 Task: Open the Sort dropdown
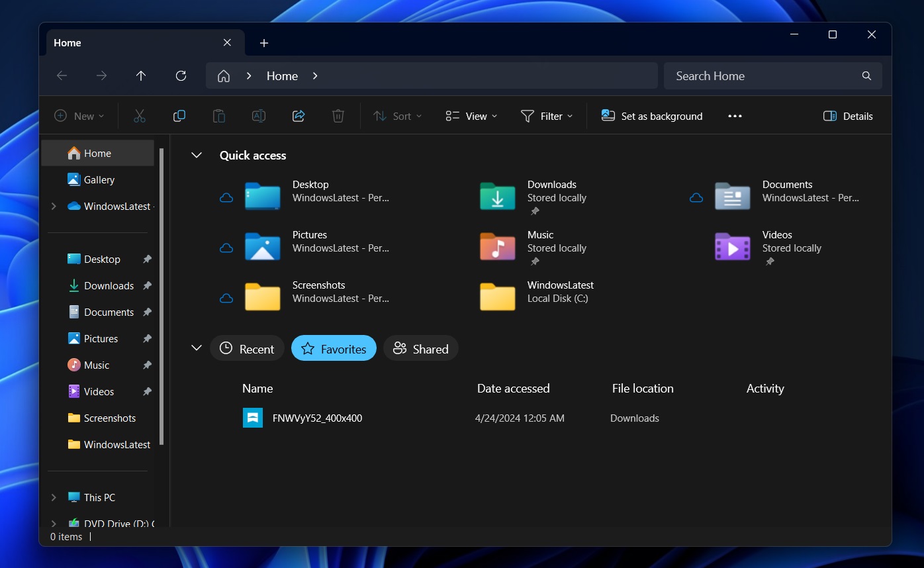tap(397, 116)
